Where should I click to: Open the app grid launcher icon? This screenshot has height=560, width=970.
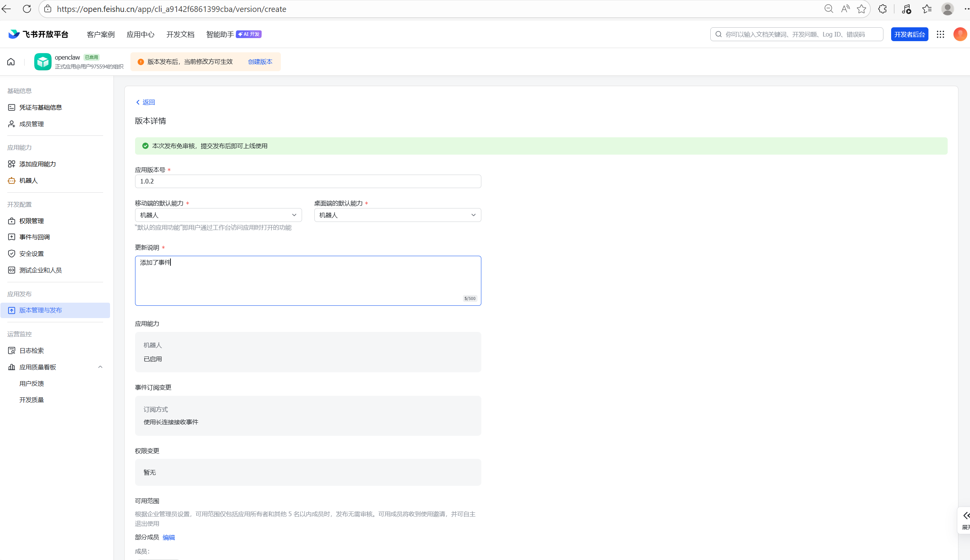(940, 34)
